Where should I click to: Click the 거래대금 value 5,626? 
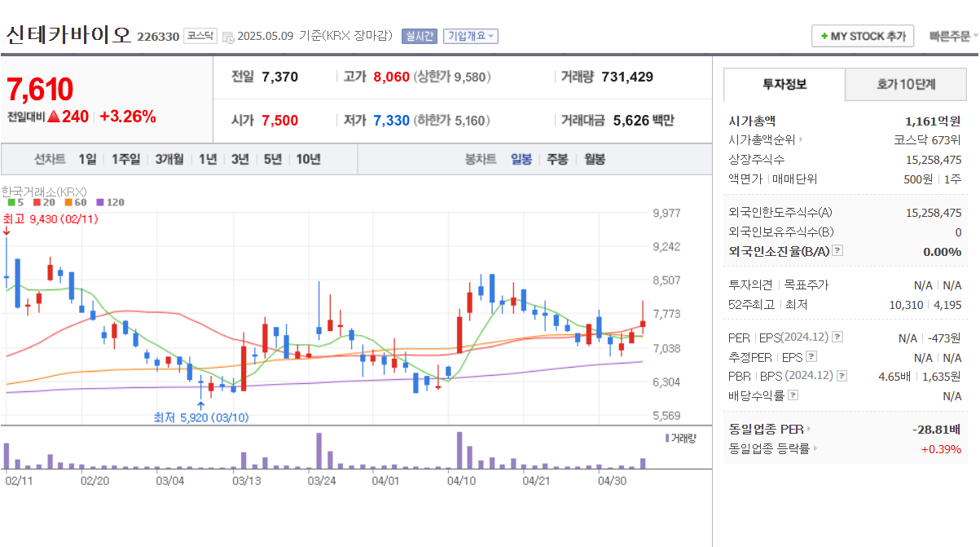click(x=631, y=121)
